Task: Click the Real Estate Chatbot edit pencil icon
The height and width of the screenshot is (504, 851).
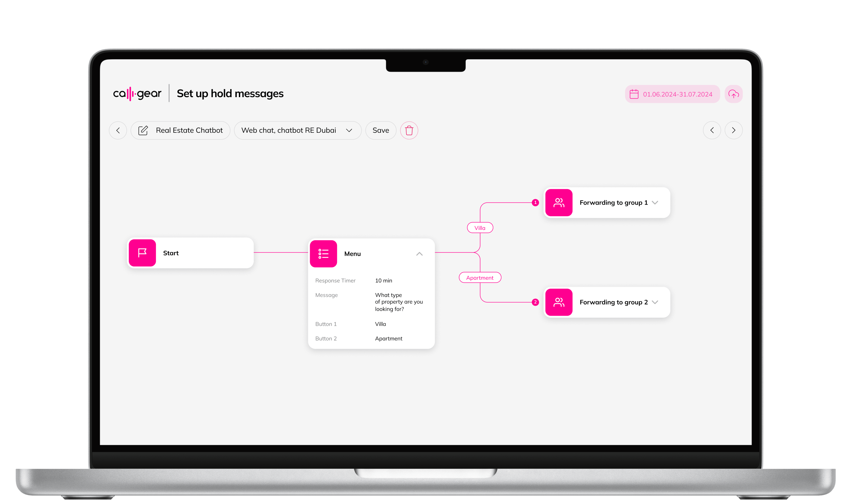Action: [x=142, y=130]
